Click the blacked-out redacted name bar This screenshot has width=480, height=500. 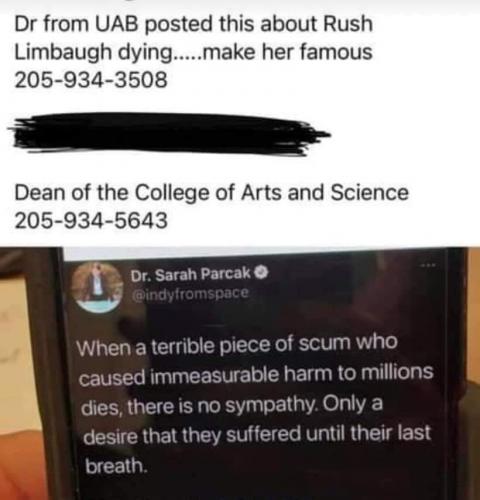[168, 134]
